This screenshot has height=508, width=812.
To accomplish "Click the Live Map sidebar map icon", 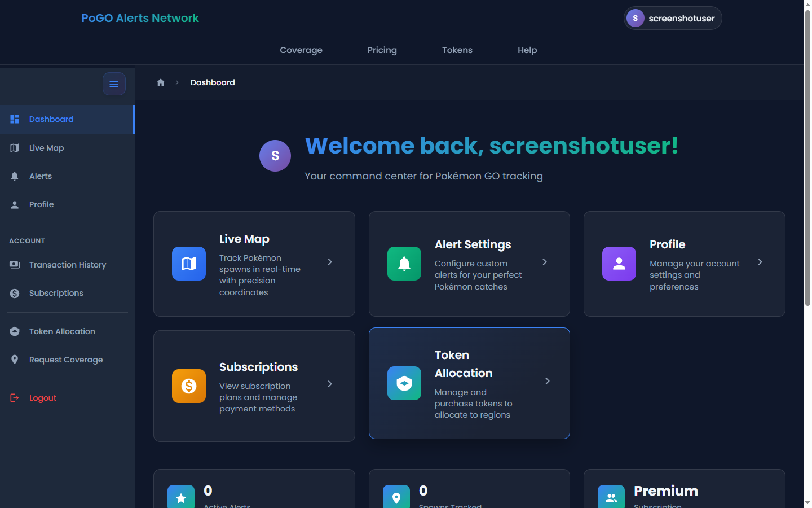I will pyautogui.click(x=15, y=148).
